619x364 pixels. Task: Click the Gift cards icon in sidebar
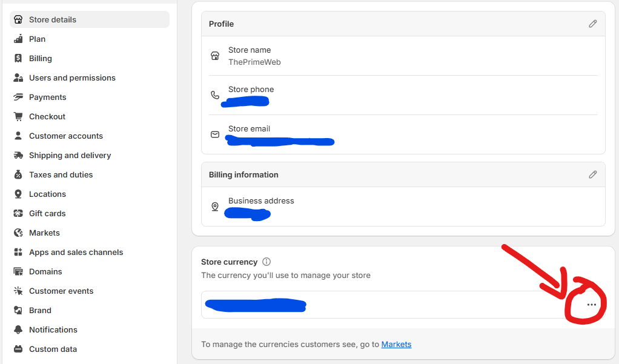click(x=18, y=213)
